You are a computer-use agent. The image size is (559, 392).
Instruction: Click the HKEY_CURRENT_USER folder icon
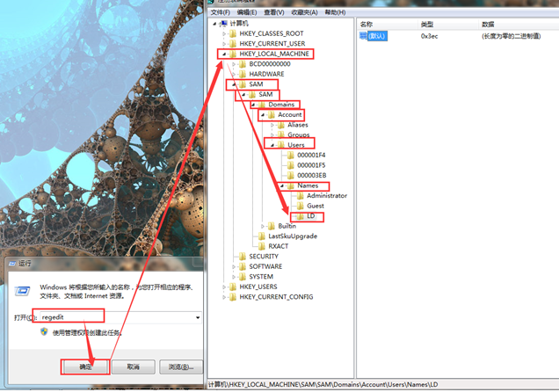[233, 44]
